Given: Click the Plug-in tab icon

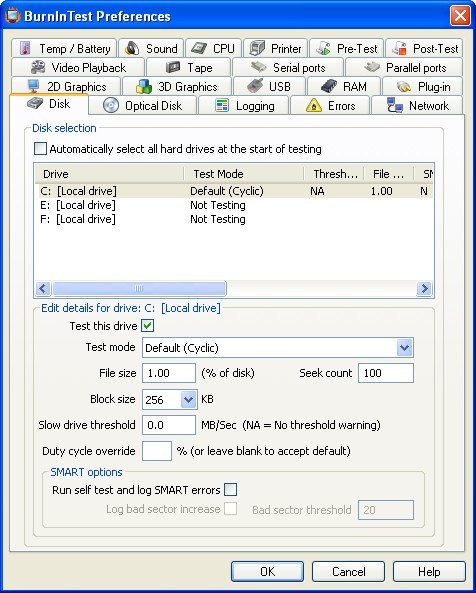Looking at the screenshot, I should pos(404,87).
